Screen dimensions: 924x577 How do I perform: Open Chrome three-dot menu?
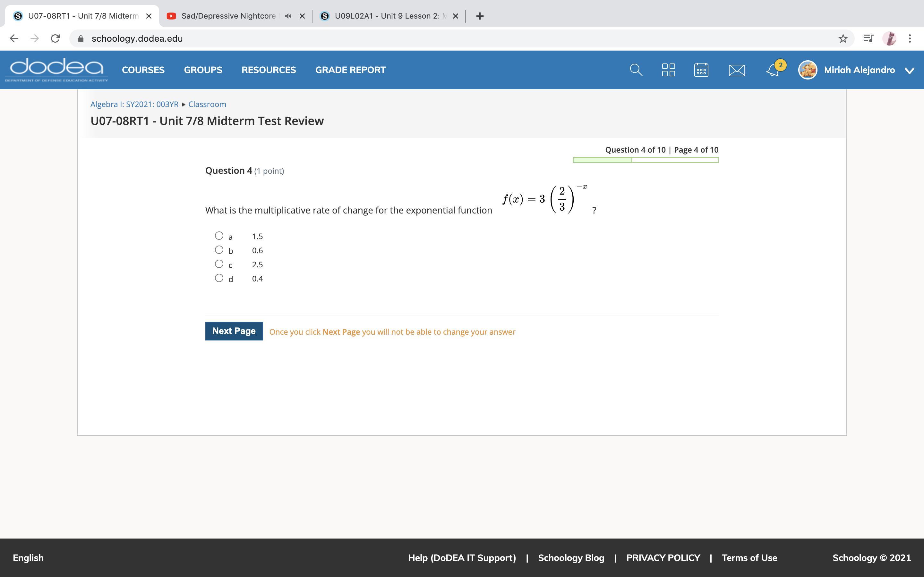coord(910,38)
